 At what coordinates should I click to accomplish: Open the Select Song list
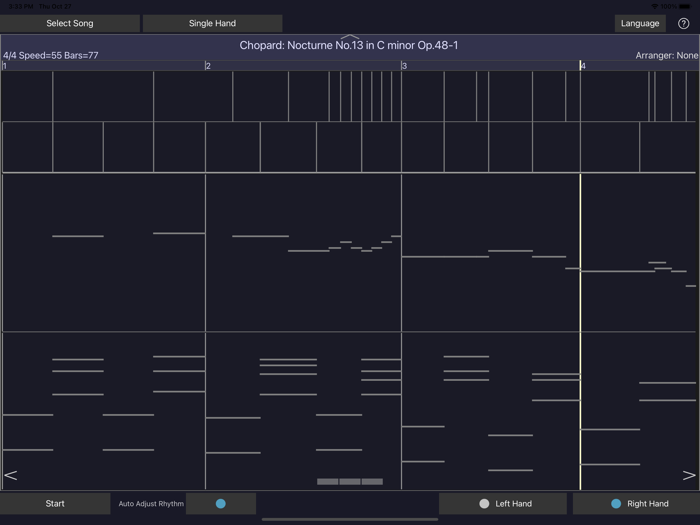point(70,23)
